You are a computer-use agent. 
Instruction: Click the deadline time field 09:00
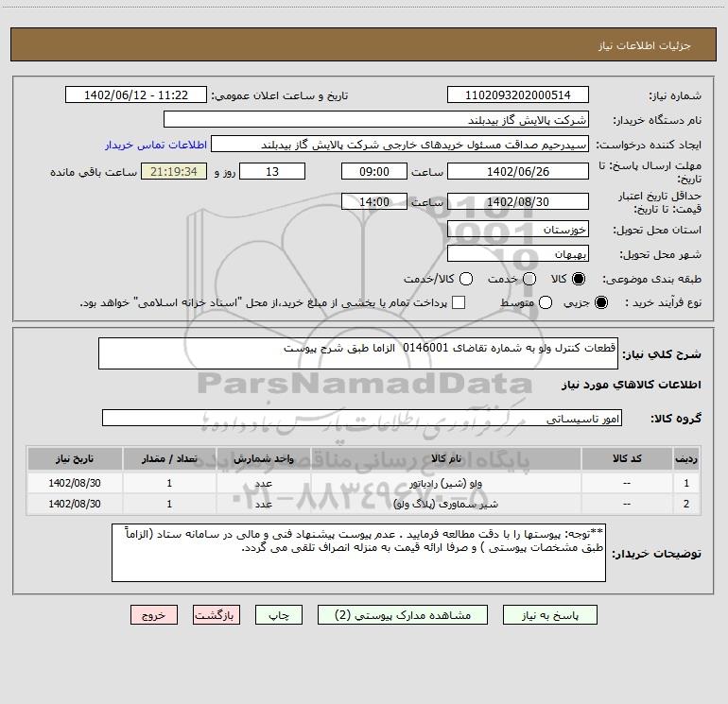[x=374, y=171]
